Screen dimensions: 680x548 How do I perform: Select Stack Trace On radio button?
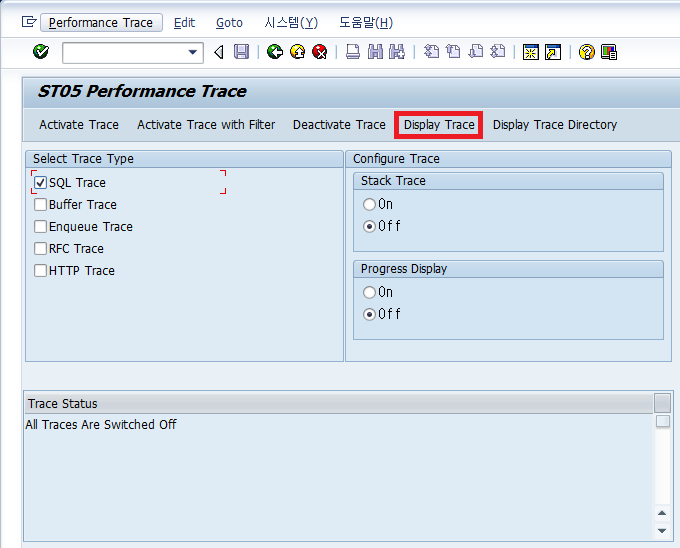[369, 204]
